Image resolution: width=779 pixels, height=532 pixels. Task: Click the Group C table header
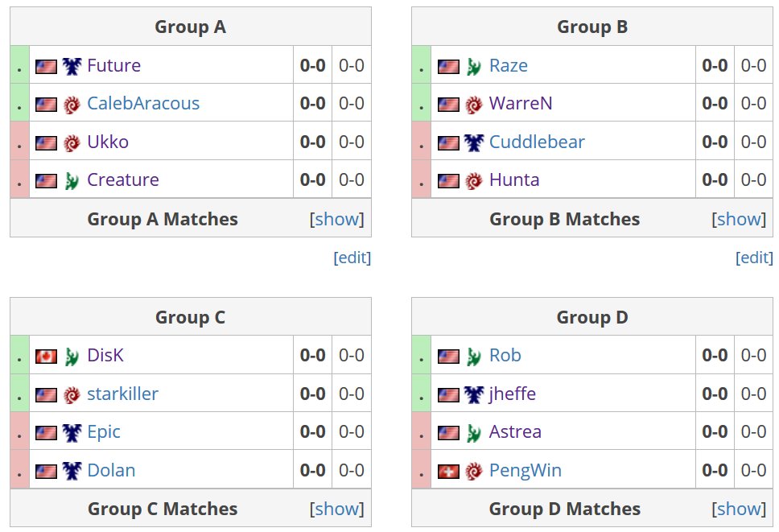pos(190,317)
